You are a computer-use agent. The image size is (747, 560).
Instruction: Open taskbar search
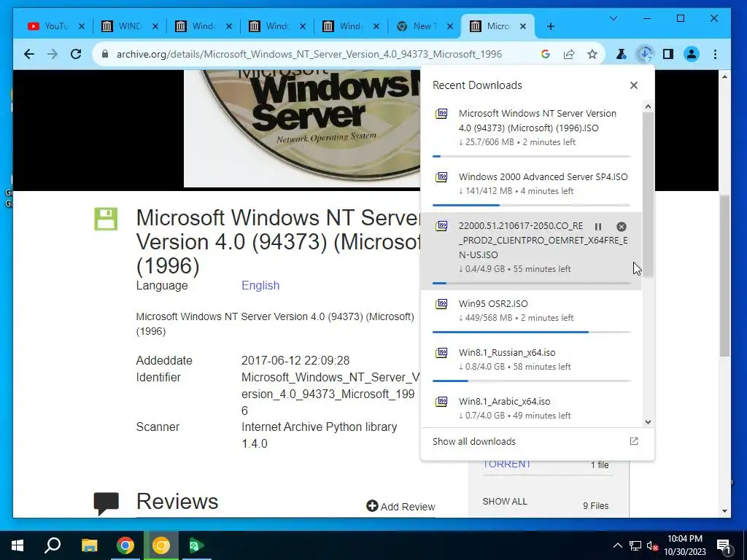tap(53, 545)
